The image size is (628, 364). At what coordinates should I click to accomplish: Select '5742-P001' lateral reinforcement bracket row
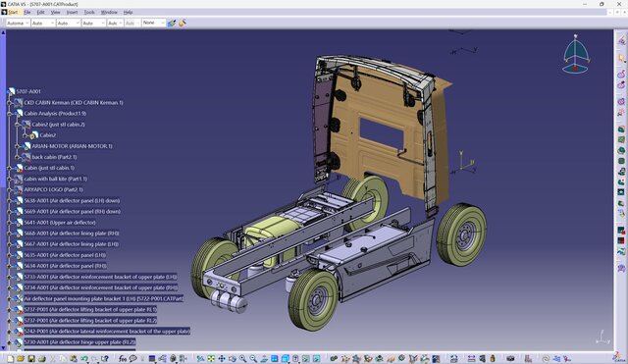coord(107,332)
